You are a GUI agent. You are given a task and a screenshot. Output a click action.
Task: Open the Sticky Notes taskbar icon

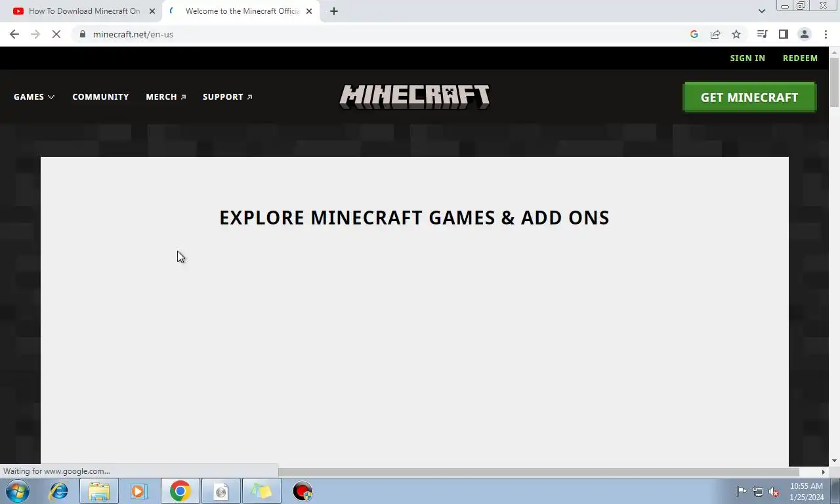click(261, 491)
